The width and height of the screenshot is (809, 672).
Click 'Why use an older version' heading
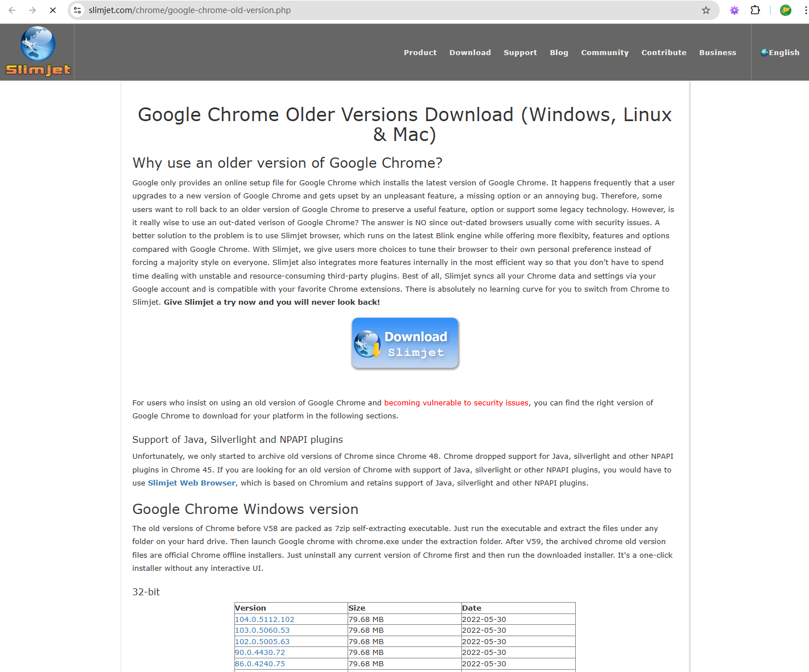click(x=287, y=163)
